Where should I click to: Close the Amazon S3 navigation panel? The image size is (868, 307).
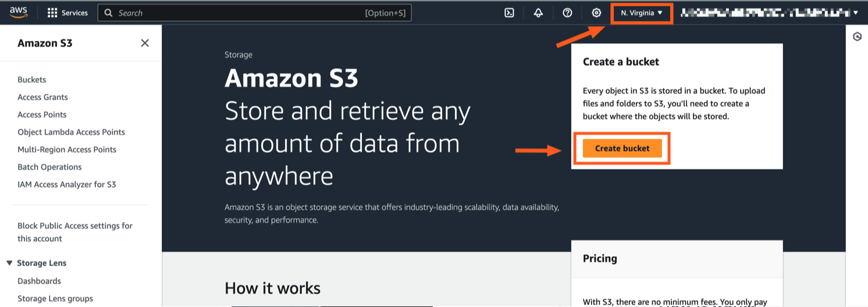pyautogui.click(x=145, y=43)
